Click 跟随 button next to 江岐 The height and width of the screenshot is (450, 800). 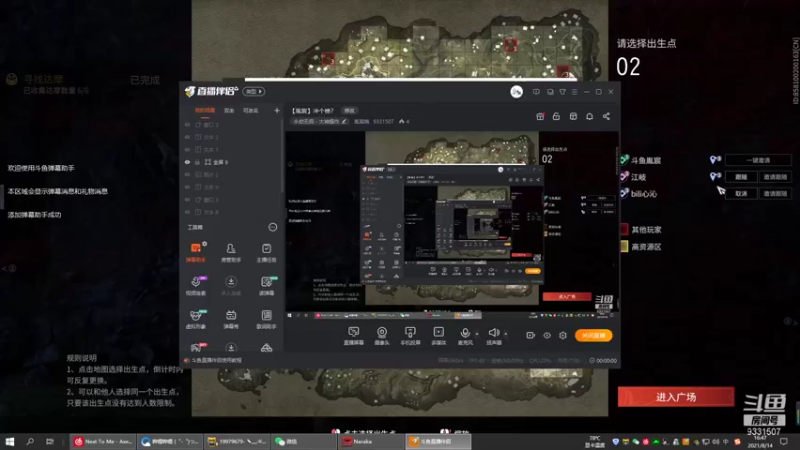pos(741,177)
